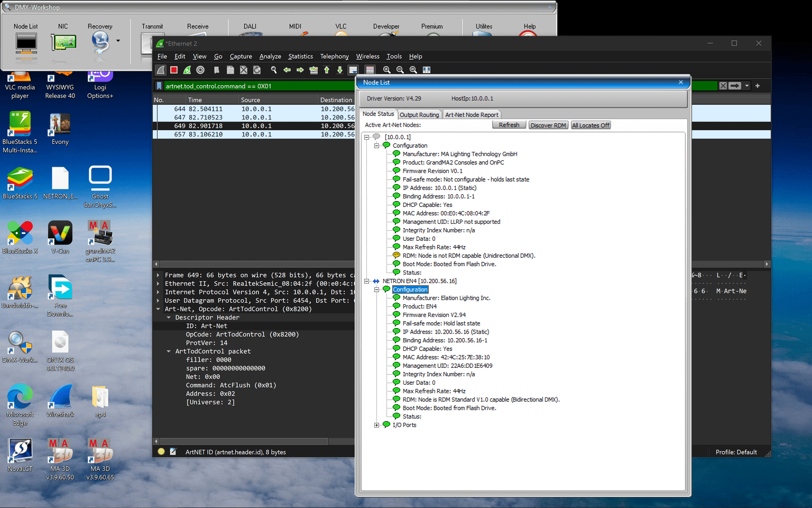
Task: Collapse the Configuration branch under NETRON EN4
Action: 376,289
